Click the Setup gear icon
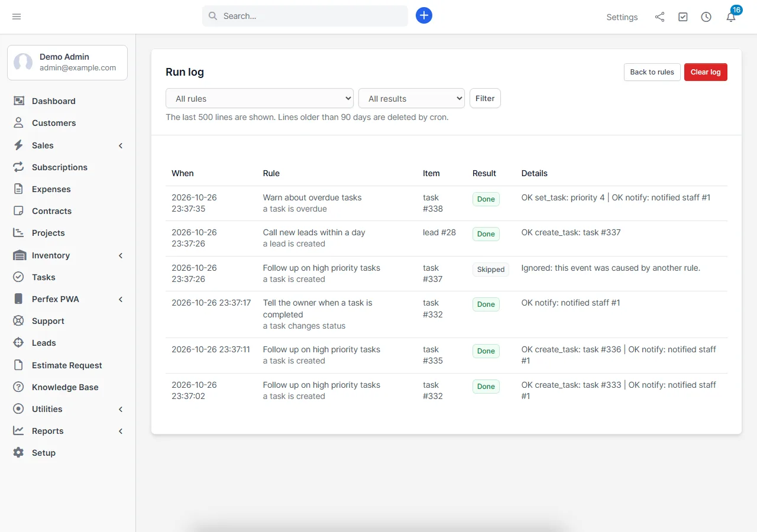 point(19,453)
